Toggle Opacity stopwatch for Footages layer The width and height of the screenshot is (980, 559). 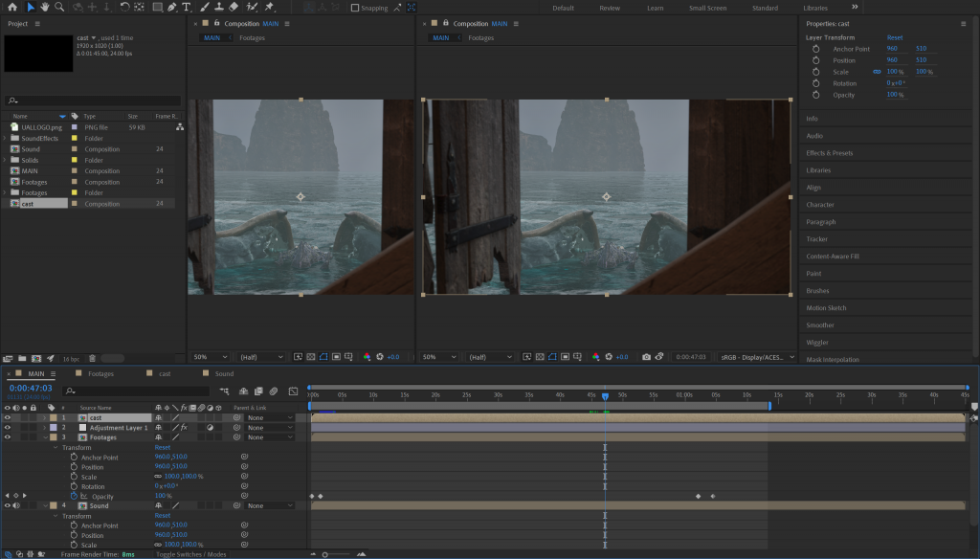click(74, 496)
